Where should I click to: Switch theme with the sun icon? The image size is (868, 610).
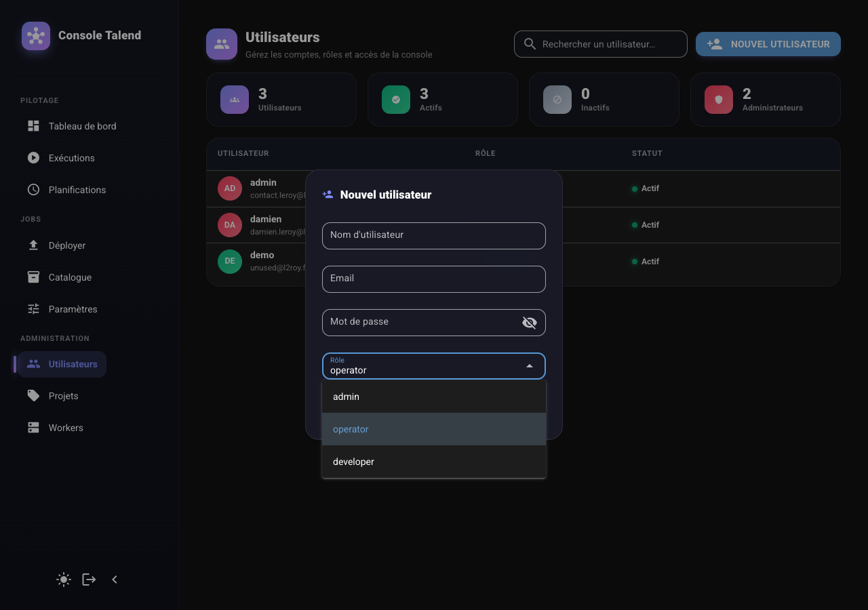pyautogui.click(x=64, y=579)
